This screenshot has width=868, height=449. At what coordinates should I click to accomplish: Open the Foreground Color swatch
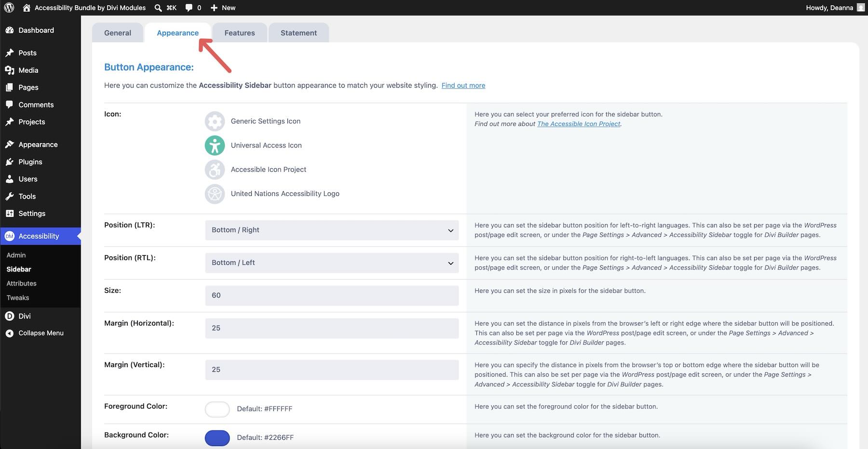(x=217, y=409)
